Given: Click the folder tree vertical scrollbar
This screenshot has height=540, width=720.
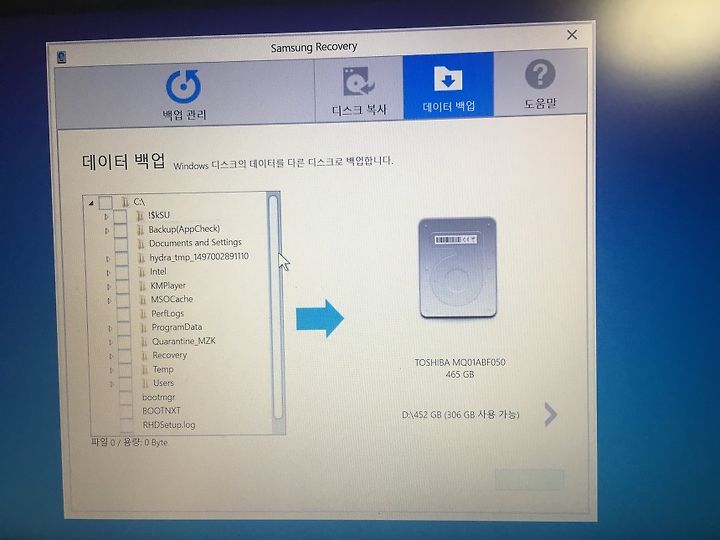Looking at the screenshot, I should click(274, 310).
